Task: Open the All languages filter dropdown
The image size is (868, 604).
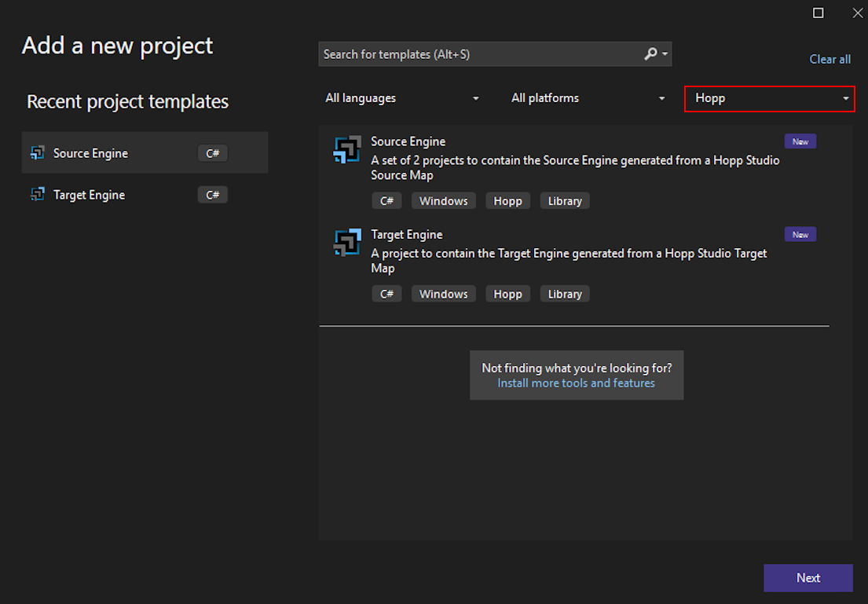Action: (x=402, y=98)
